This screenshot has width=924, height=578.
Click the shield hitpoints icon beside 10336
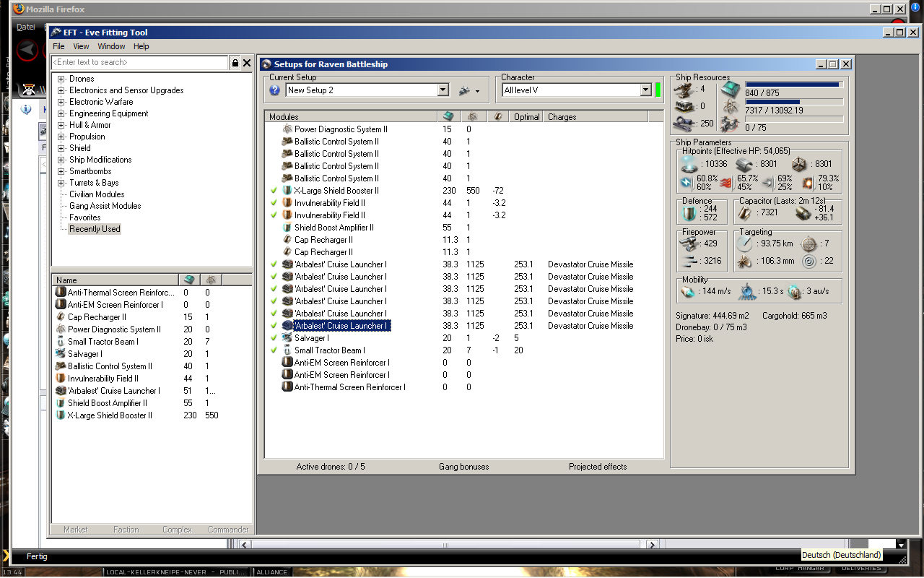[691, 164]
